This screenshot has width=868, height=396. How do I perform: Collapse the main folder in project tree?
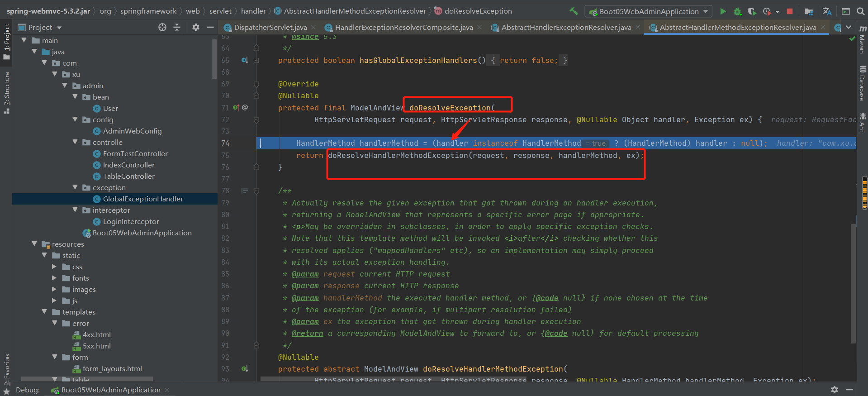tap(24, 40)
